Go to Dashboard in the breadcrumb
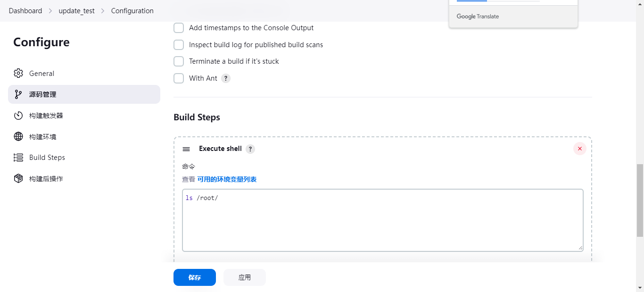This screenshot has width=644, height=292. pyautogui.click(x=25, y=11)
